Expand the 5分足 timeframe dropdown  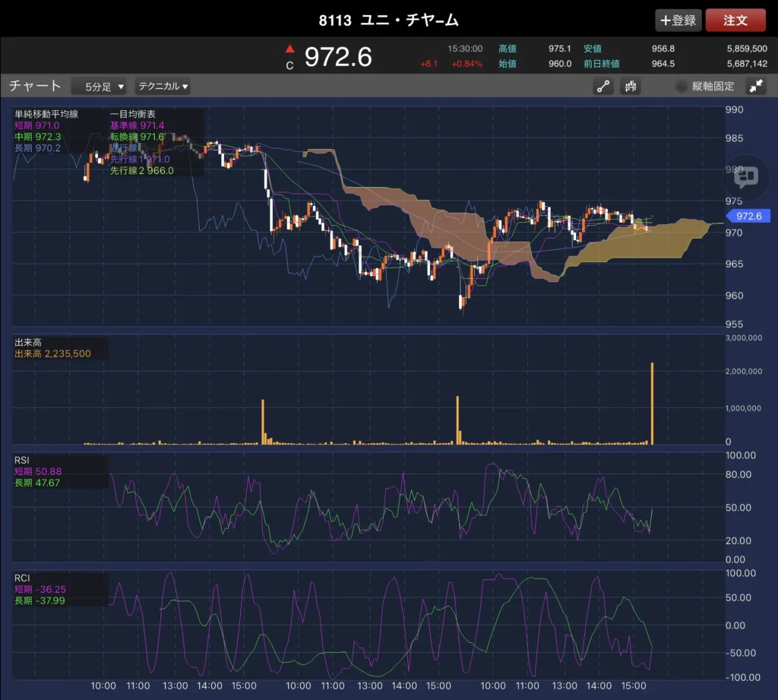pos(100,87)
